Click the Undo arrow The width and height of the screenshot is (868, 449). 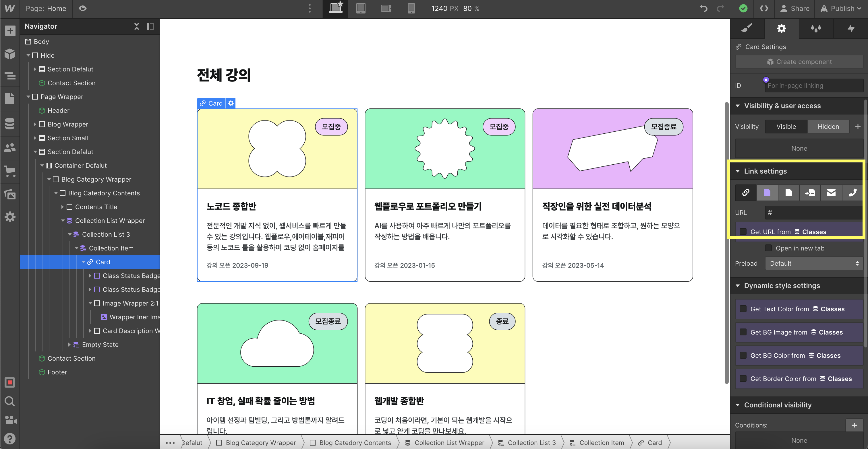tap(704, 8)
